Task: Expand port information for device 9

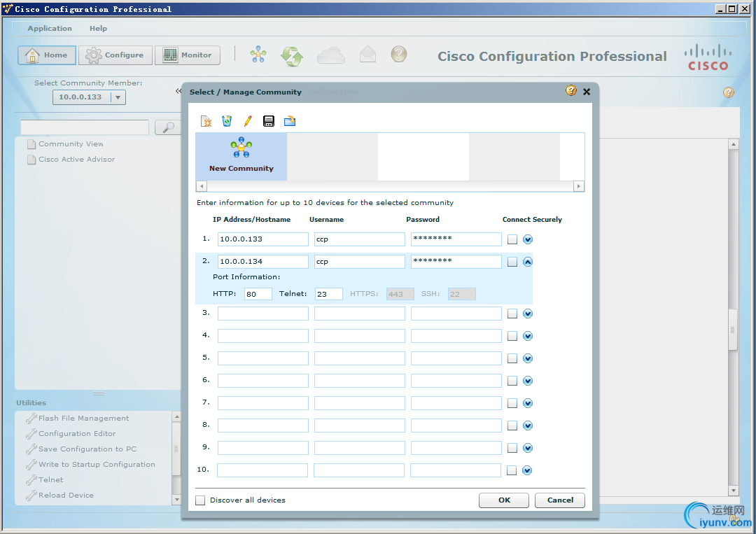Action: coord(528,448)
